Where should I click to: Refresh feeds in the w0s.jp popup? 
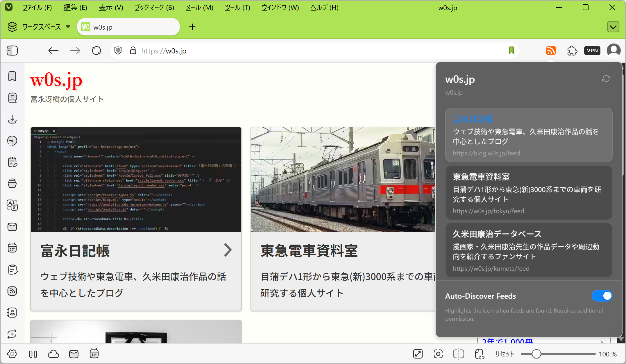[606, 78]
